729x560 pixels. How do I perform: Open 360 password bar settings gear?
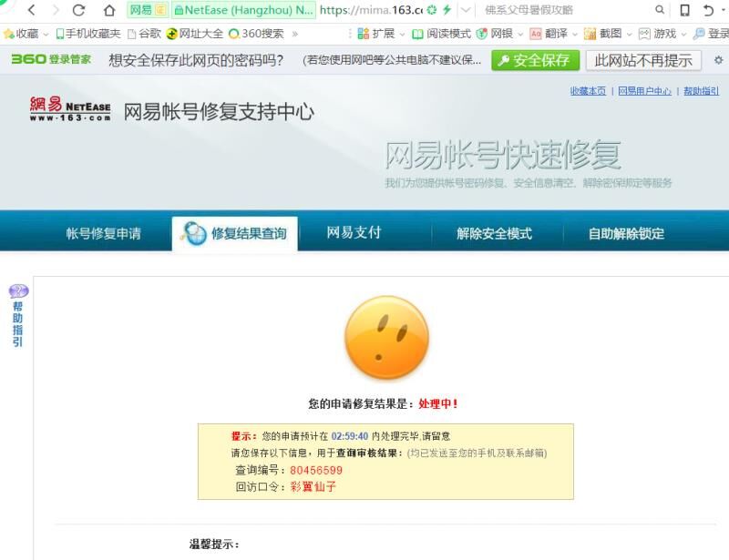(718, 60)
